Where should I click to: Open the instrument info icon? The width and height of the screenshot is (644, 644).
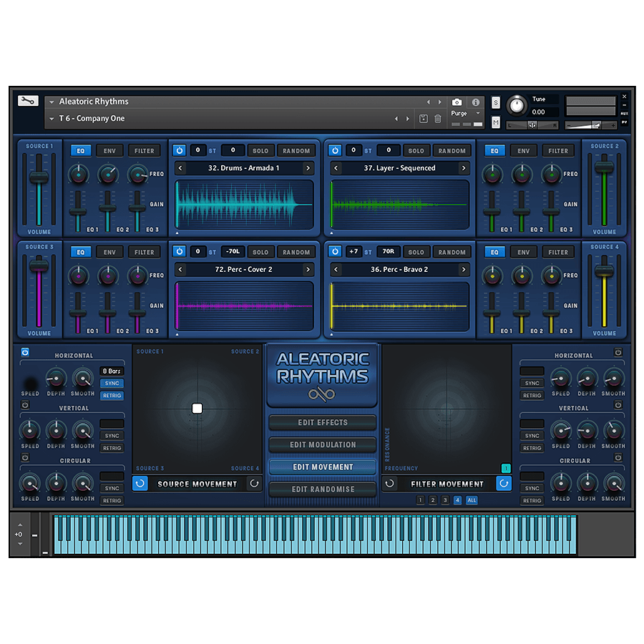(475, 102)
